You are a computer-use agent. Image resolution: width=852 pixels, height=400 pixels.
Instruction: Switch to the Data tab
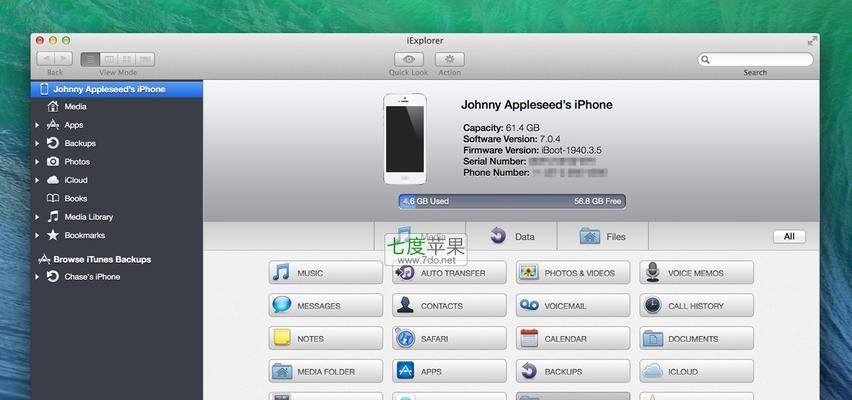tap(511, 236)
